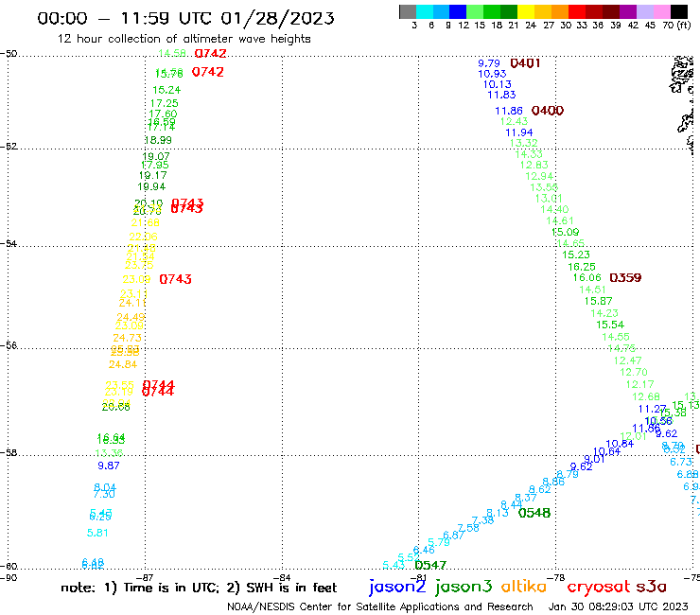Click the wave height value 18.99
This screenshot has height=615, width=700.
click(x=158, y=140)
